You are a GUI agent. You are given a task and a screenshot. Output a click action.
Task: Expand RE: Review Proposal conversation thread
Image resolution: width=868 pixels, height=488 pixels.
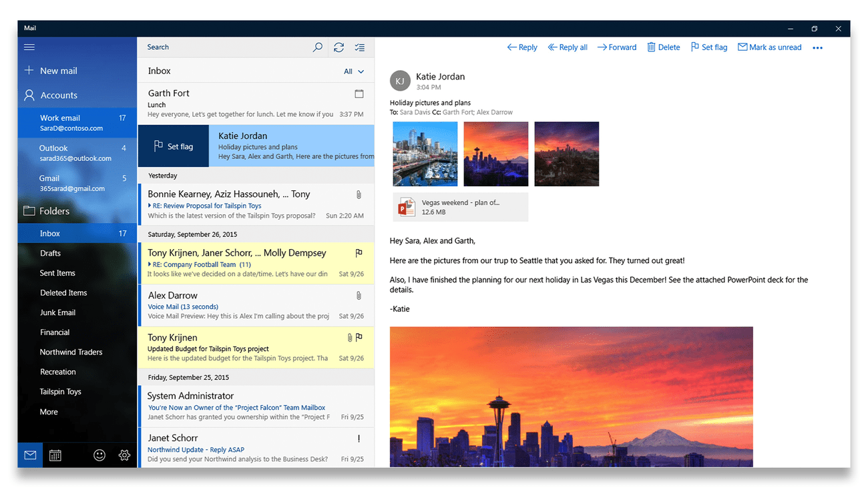[150, 206]
